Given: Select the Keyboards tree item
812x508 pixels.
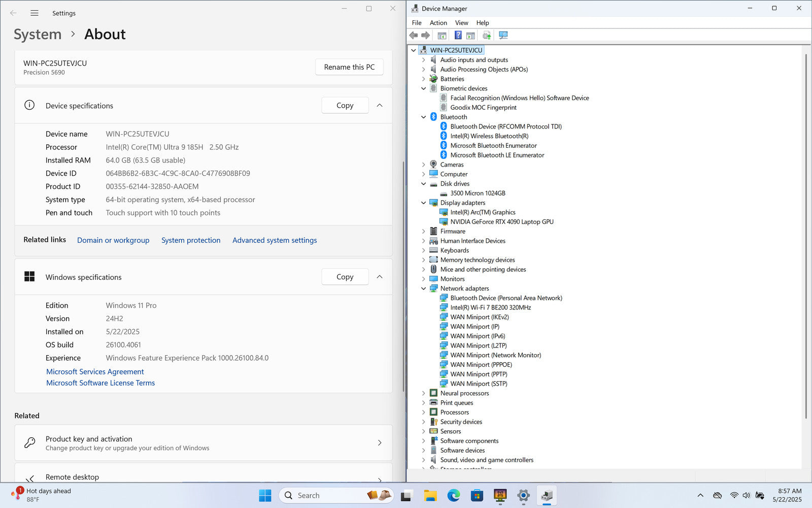Looking at the screenshot, I should click(x=454, y=250).
